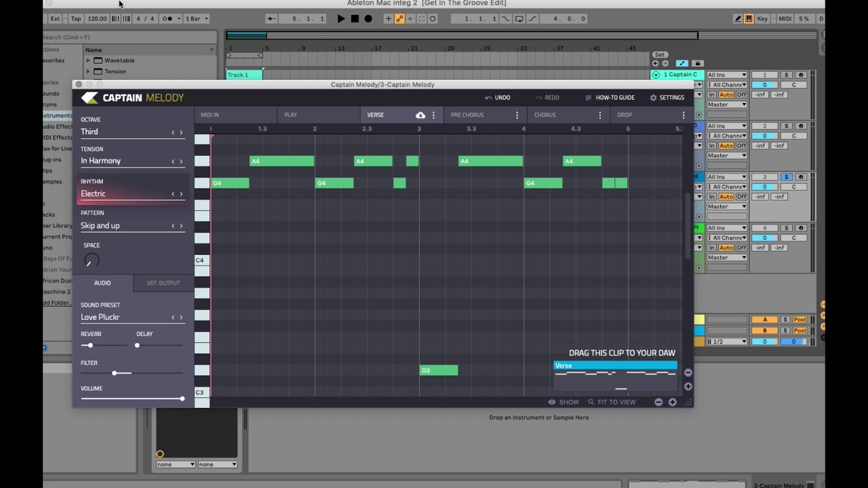The image size is (868, 488).
Task: Solo track 1 with S button
Action: [x=786, y=75]
